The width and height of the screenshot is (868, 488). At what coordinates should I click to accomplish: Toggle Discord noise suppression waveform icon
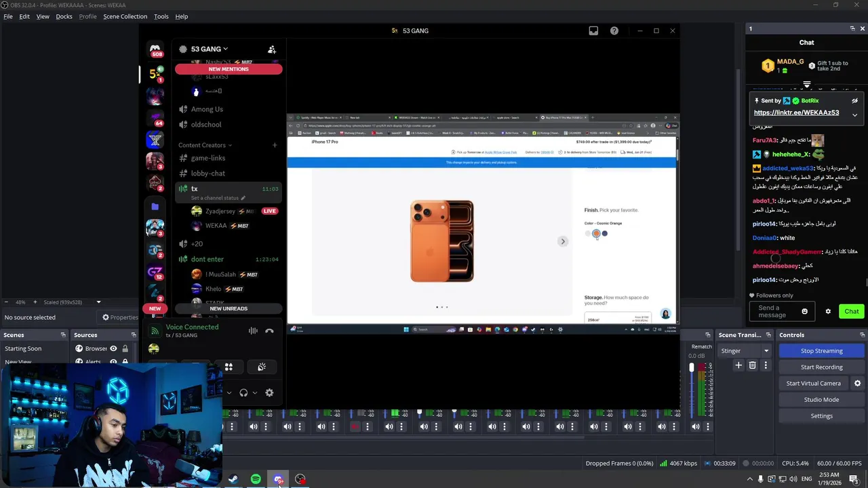pyautogui.click(x=253, y=331)
